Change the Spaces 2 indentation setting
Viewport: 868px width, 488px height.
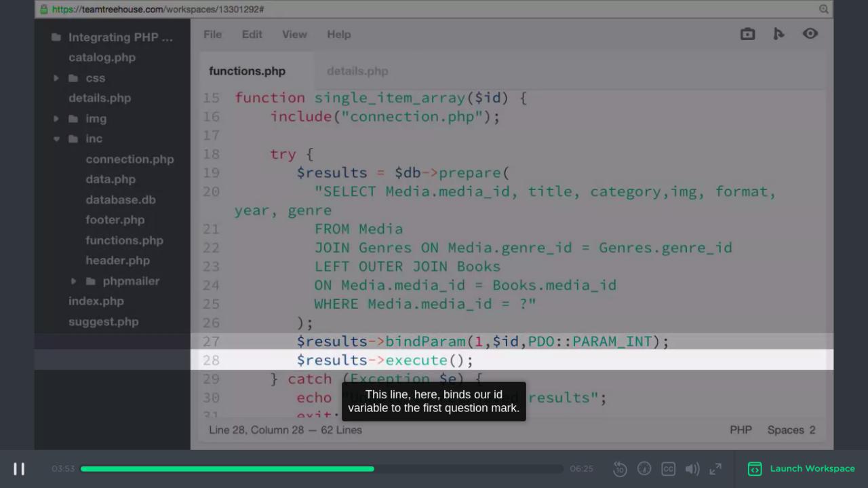pos(791,430)
